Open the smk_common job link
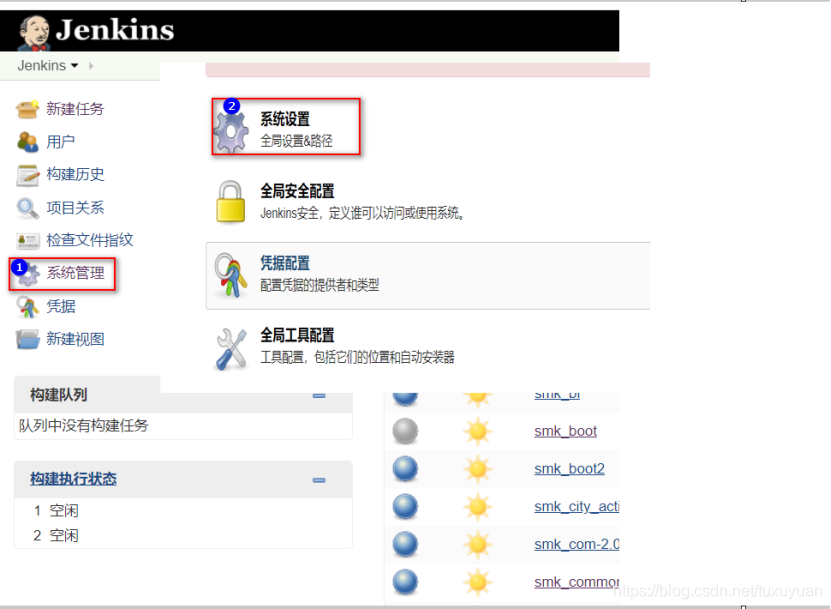The image size is (831, 609). (577, 582)
